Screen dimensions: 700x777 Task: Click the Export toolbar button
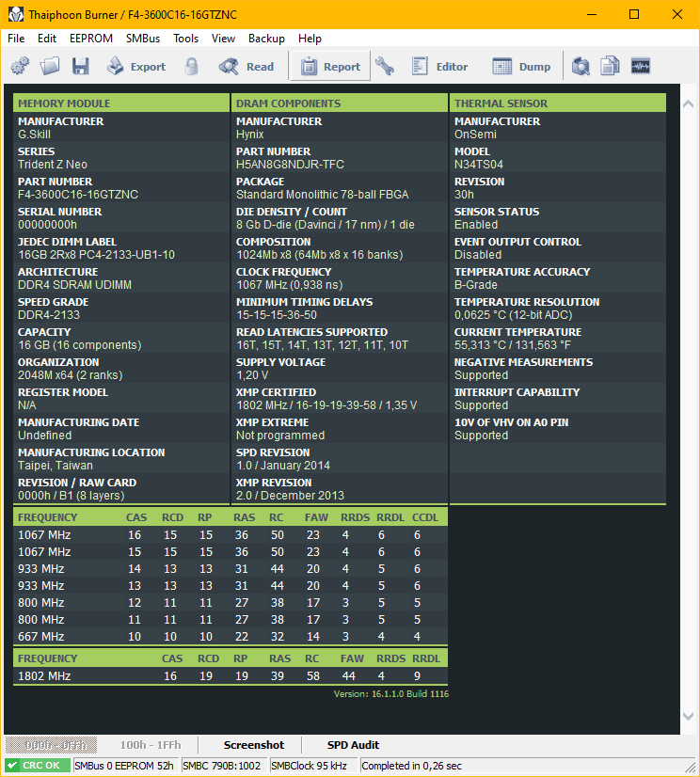coord(135,66)
